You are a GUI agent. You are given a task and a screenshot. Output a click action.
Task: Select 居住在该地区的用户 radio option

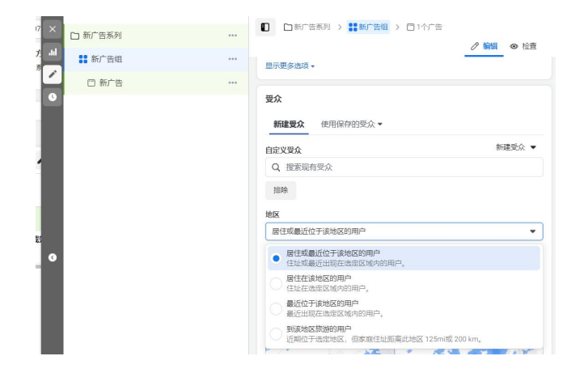(x=277, y=283)
